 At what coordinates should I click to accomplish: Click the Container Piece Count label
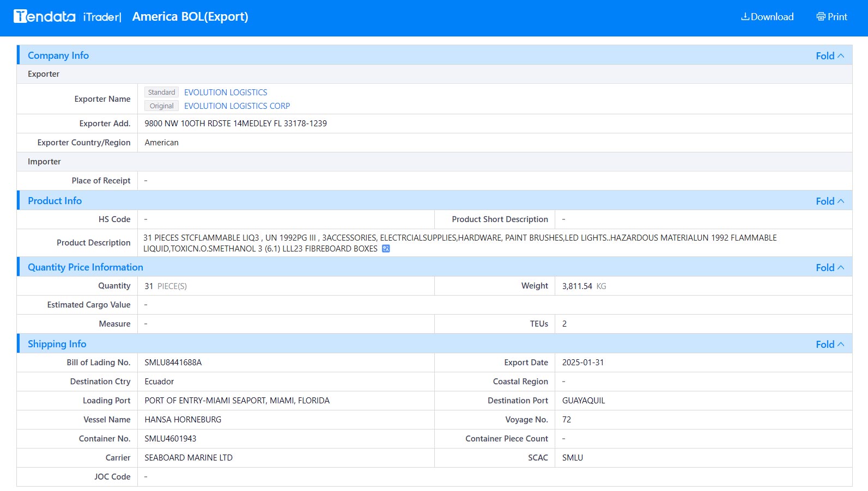pos(507,439)
